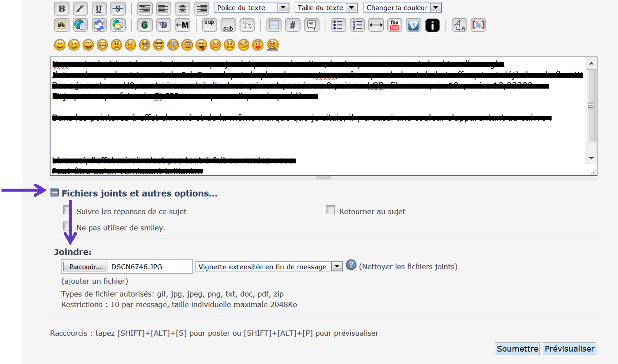Image resolution: width=618 pixels, height=364 pixels.
Task: Center the text
Action: (x=182, y=9)
